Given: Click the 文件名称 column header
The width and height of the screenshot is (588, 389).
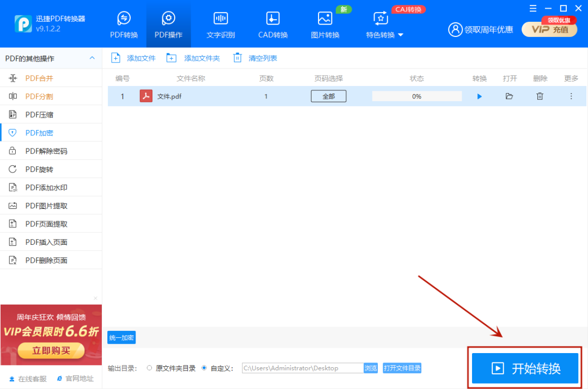Looking at the screenshot, I should (x=191, y=78).
